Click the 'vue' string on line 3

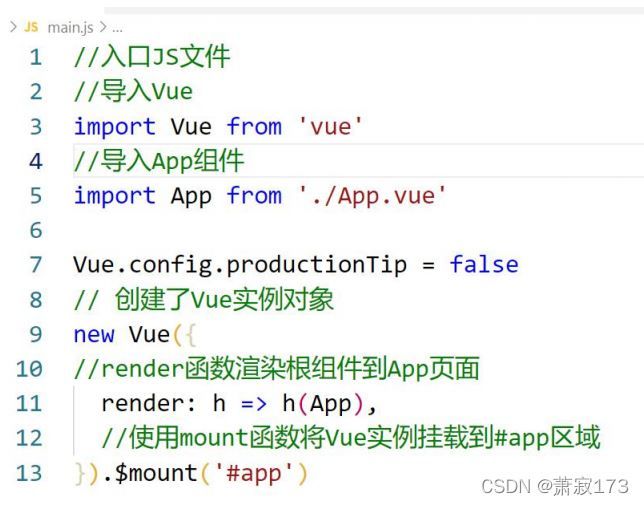[x=330, y=127]
